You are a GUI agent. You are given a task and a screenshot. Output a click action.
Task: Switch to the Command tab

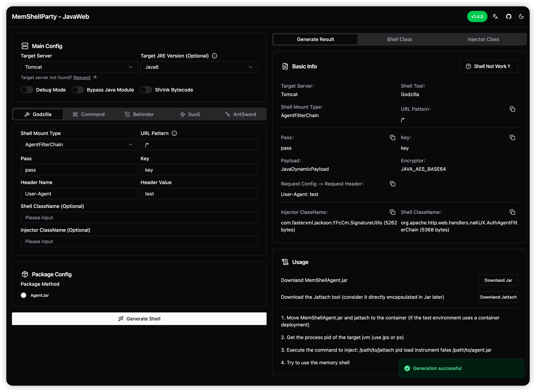click(x=88, y=114)
